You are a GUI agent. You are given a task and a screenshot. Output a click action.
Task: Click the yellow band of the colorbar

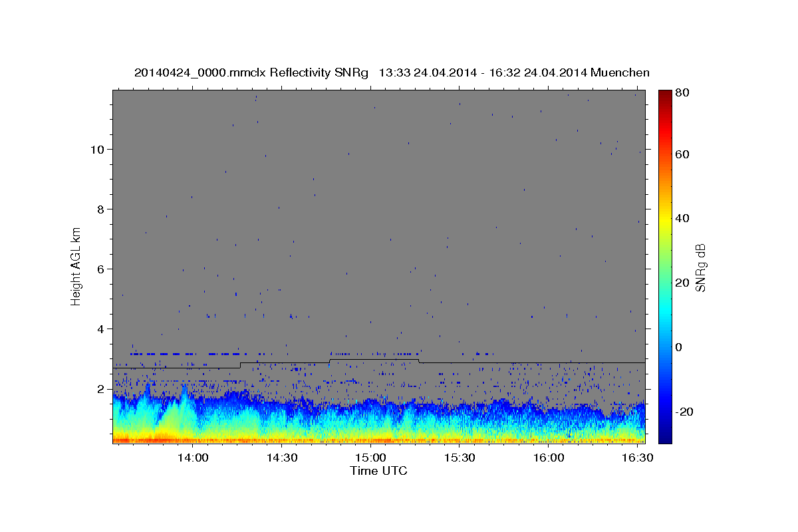click(664, 219)
